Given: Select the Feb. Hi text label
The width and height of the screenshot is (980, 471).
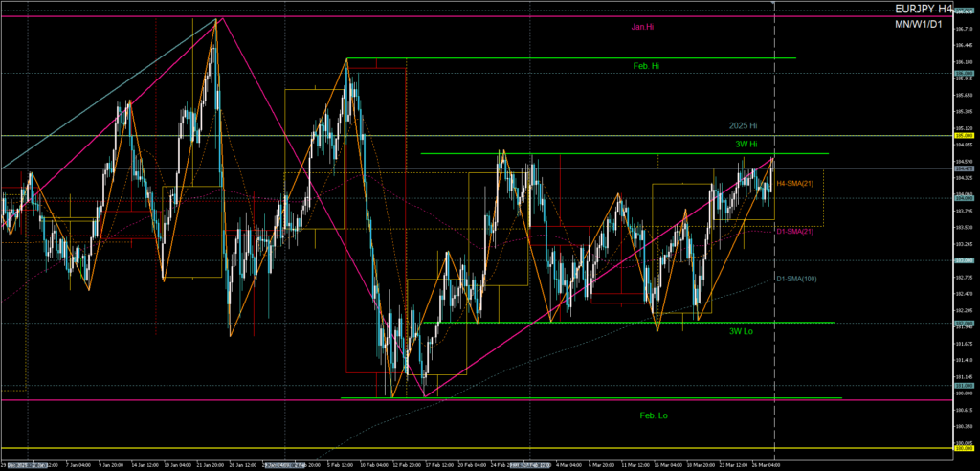Looking at the screenshot, I should coord(646,66).
